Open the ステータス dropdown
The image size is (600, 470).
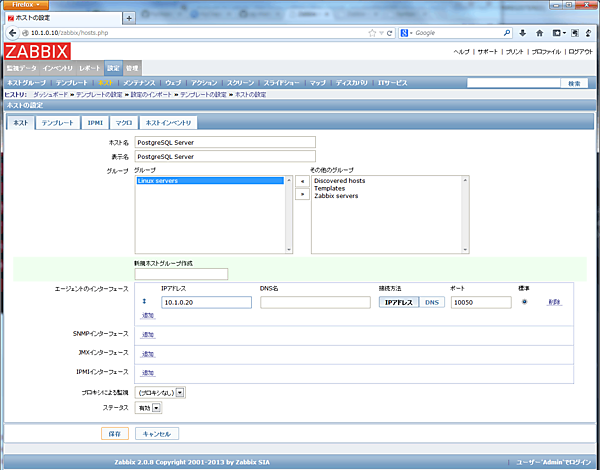[148, 408]
